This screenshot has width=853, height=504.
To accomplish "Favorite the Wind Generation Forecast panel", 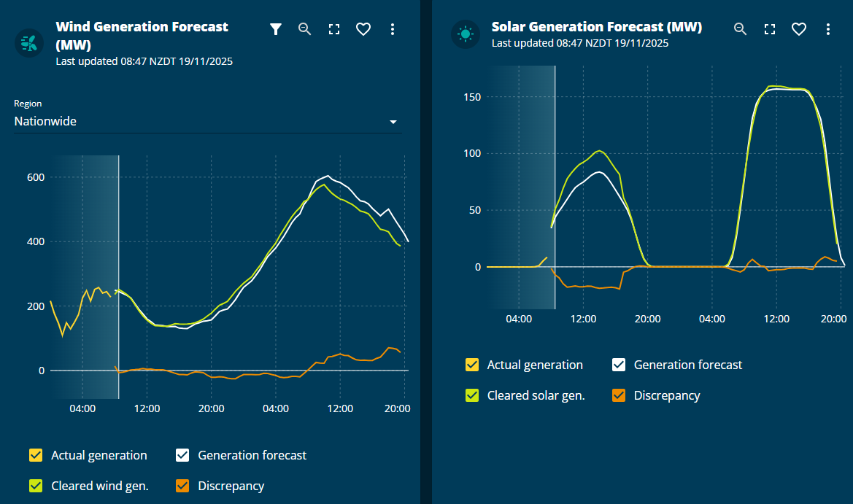I will pos(363,29).
